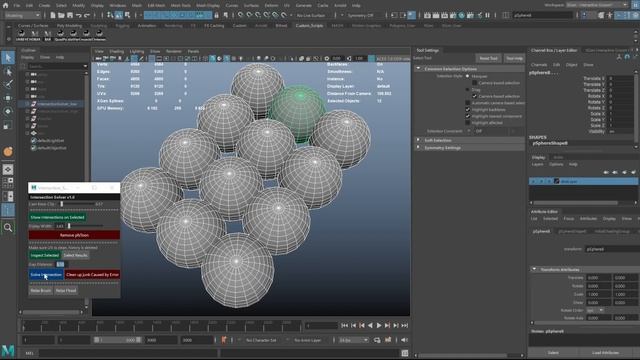This screenshot has width=640, height=360.
Task: Click the Undo arrow icon
Action: click(78, 15)
